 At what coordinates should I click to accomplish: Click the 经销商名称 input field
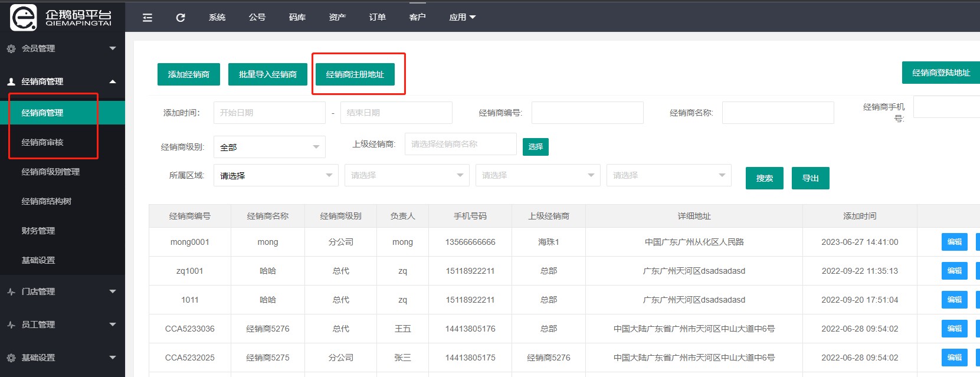[x=778, y=113]
